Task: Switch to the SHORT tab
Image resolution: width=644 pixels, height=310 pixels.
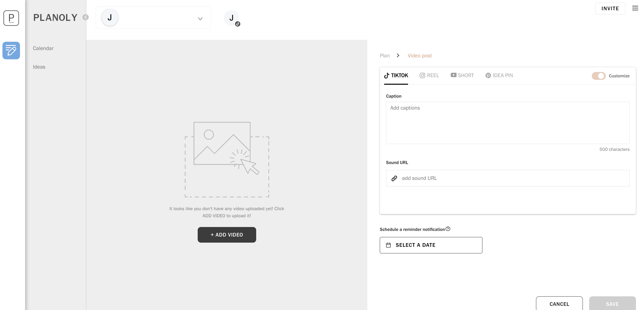Action: click(x=462, y=75)
